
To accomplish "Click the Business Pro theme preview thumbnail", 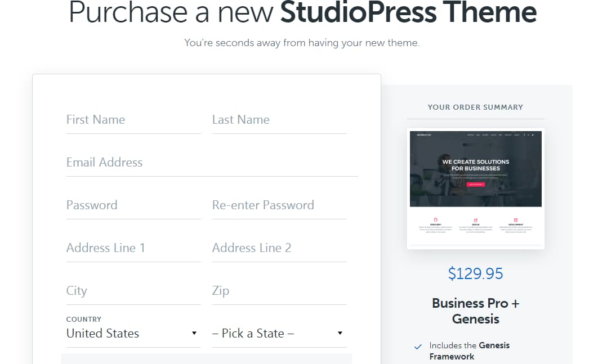I will 476,189.
